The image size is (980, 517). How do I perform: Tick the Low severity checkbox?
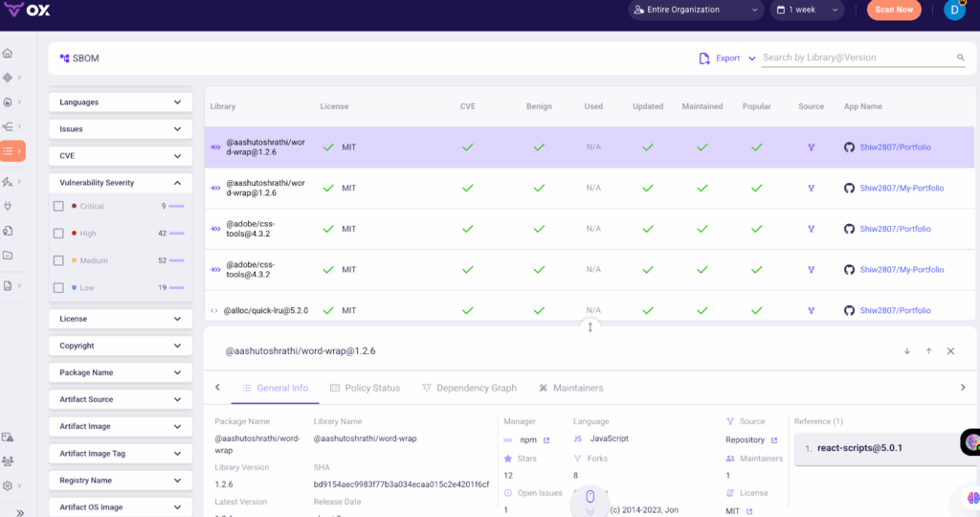click(58, 287)
